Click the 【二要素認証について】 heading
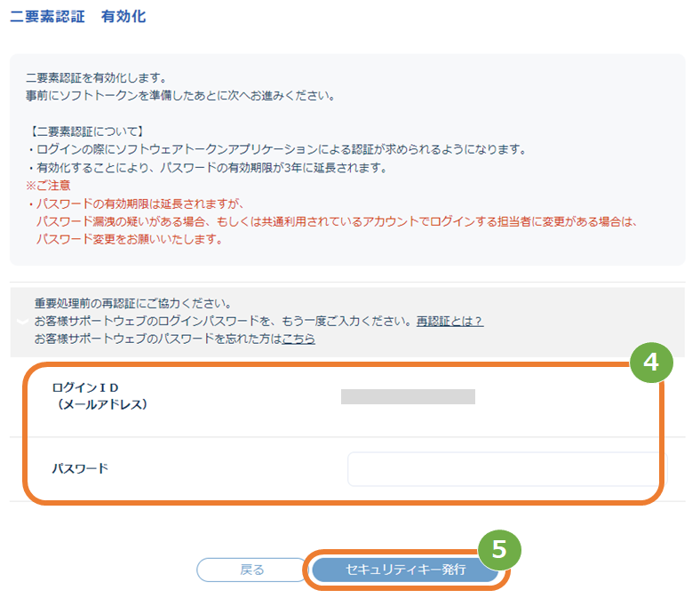 86,132
